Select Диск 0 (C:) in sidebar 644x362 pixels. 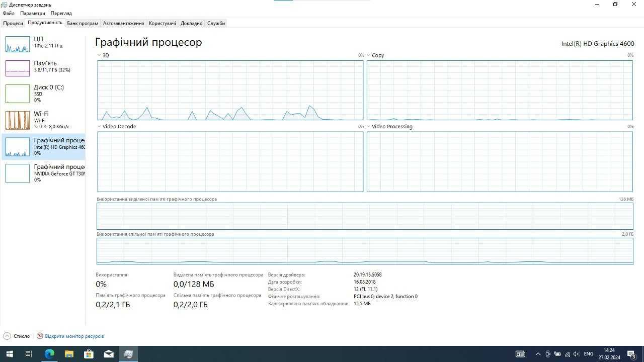click(x=43, y=94)
